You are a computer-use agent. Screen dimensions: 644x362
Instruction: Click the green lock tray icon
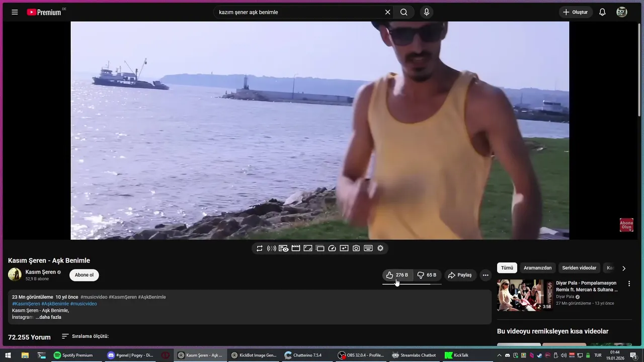[588, 355]
